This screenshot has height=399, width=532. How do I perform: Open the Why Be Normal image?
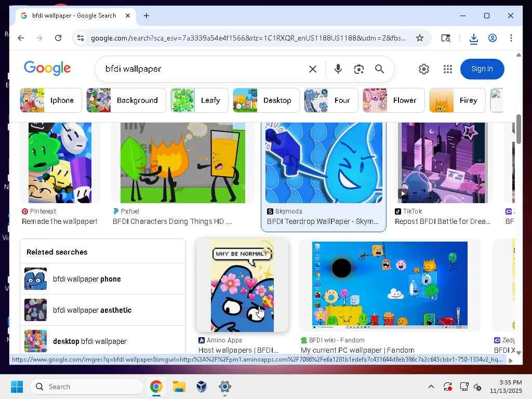click(242, 285)
